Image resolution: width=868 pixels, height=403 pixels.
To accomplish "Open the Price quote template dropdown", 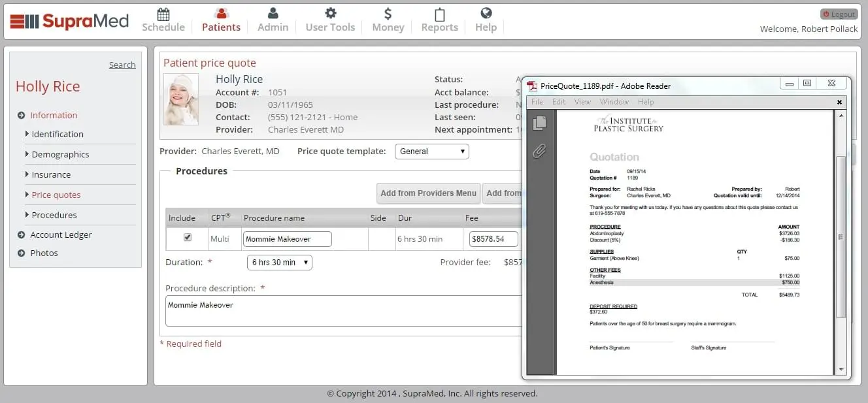I will point(431,151).
